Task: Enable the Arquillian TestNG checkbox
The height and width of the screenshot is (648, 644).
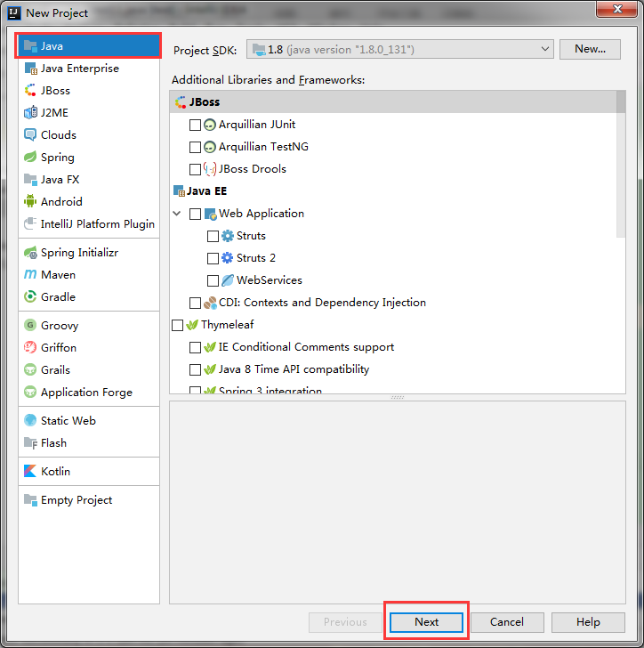Action: (x=195, y=147)
